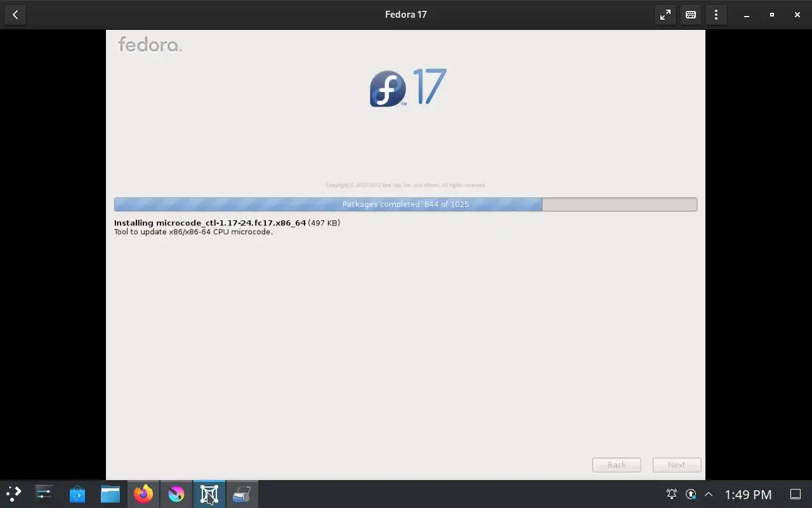Open the Dolphin file manager from taskbar
The height and width of the screenshot is (508, 812).
coord(110,494)
